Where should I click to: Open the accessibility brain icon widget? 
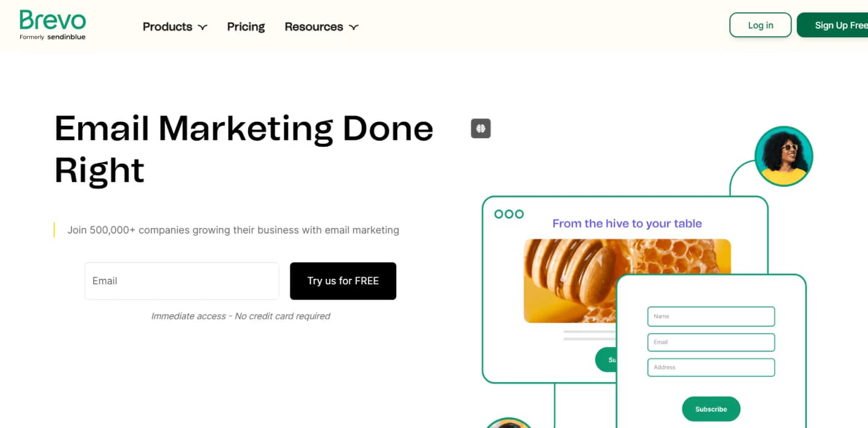[x=480, y=128]
